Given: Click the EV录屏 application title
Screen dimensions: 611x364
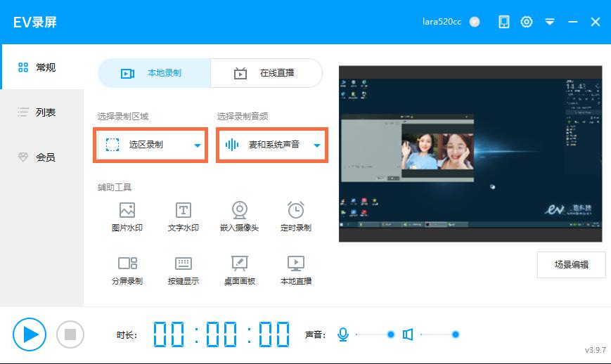Looking at the screenshot, I should [x=35, y=22].
